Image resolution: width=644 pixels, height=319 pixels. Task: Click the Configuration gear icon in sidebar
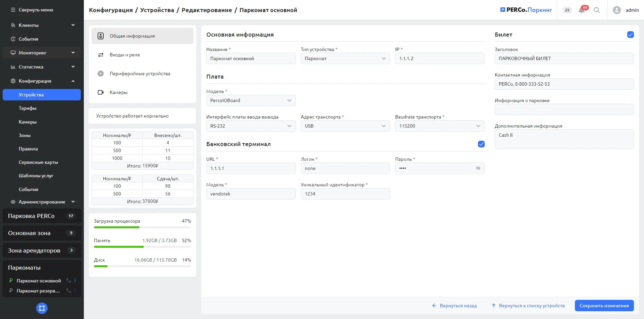13,81
